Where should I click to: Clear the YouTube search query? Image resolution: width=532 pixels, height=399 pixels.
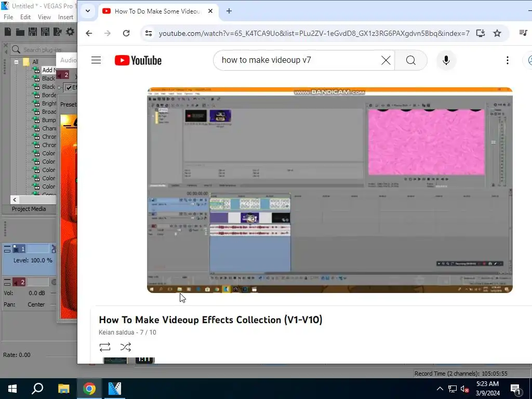386,60
